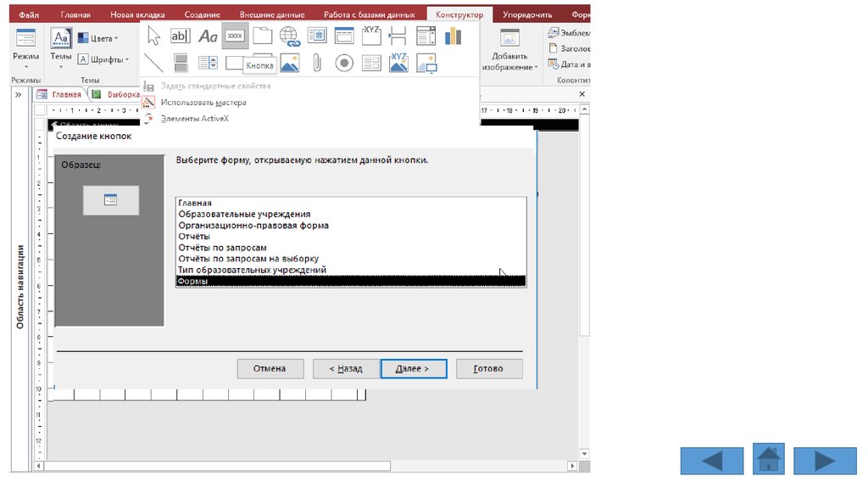The width and height of the screenshot is (868, 487).
Task: Insert Page Break control icon
Action: pos(398,36)
